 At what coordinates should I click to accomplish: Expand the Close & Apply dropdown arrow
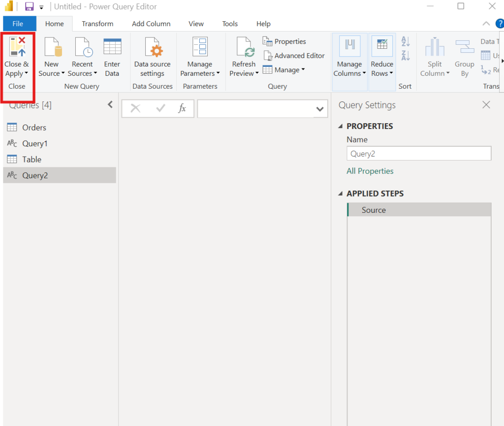[27, 73]
